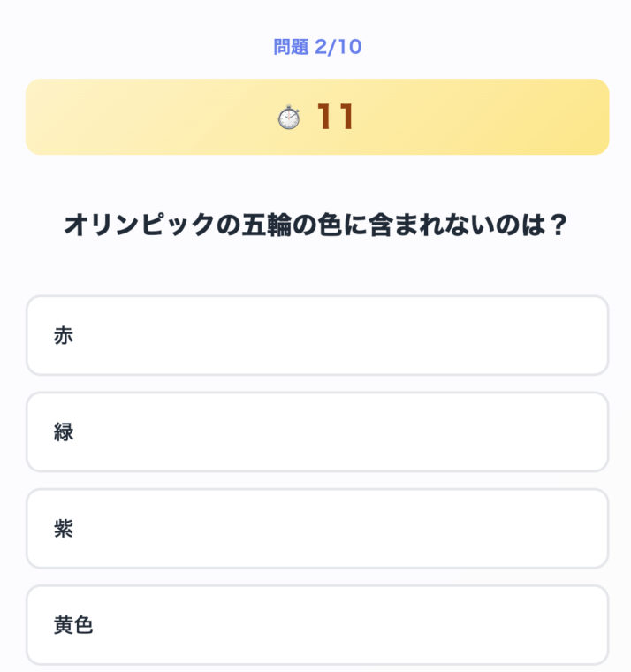Viewport: 631px width, 672px height.
Task: Click the stopwatch icon in the timer
Action: click(x=289, y=118)
